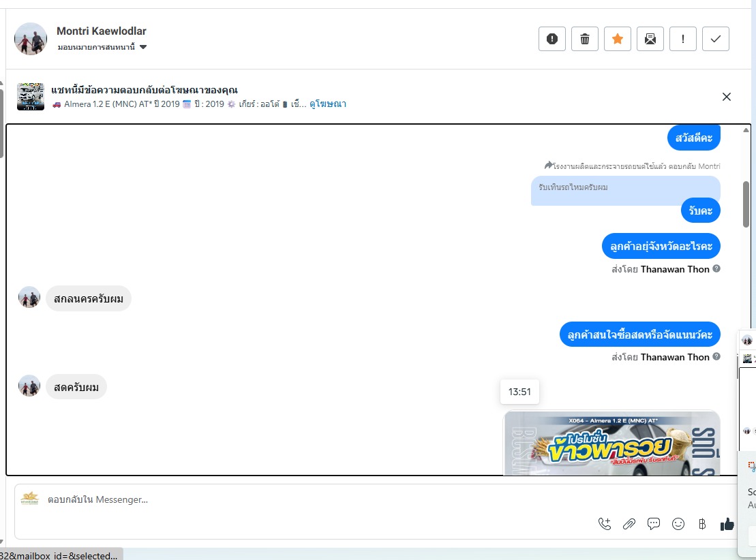Viewport: 756px width, 560px height.
Task: Dismiss the ad reply banner
Action: (727, 97)
